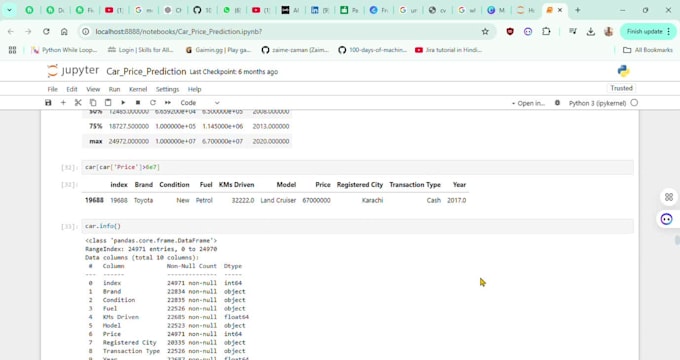Click the debugger bug icon

coord(557,103)
